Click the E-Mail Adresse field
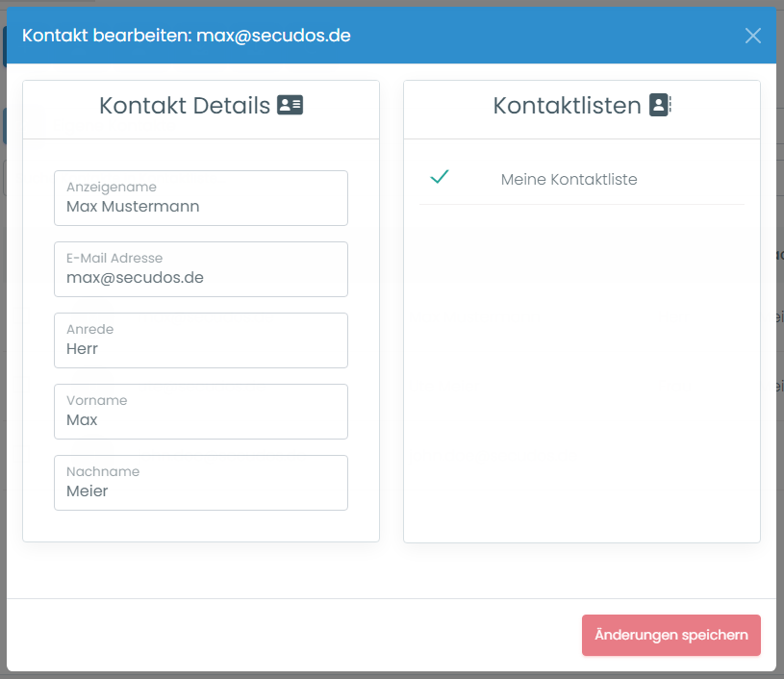 click(x=201, y=269)
